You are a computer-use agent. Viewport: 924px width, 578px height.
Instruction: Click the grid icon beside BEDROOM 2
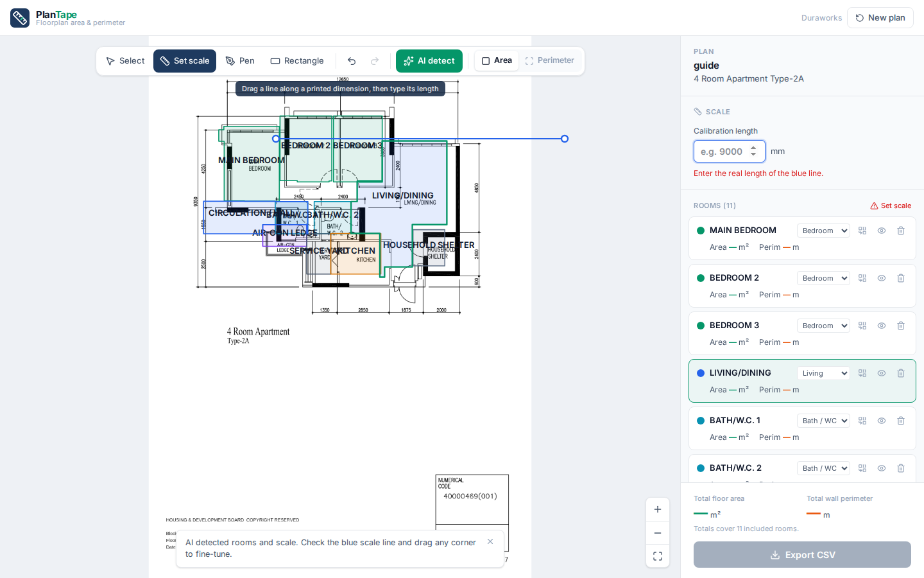point(862,278)
